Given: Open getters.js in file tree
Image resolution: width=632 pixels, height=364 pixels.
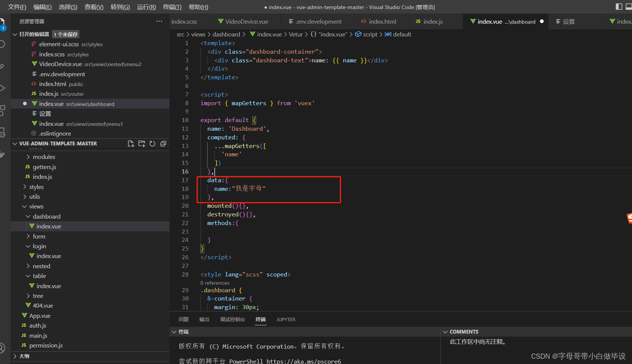Looking at the screenshot, I should click(44, 167).
